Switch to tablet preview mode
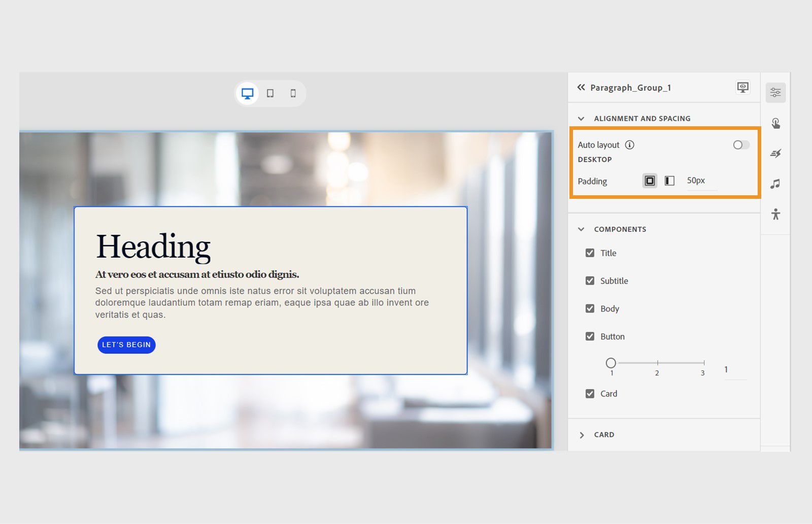The height and width of the screenshot is (524, 812). tap(270, 93)
